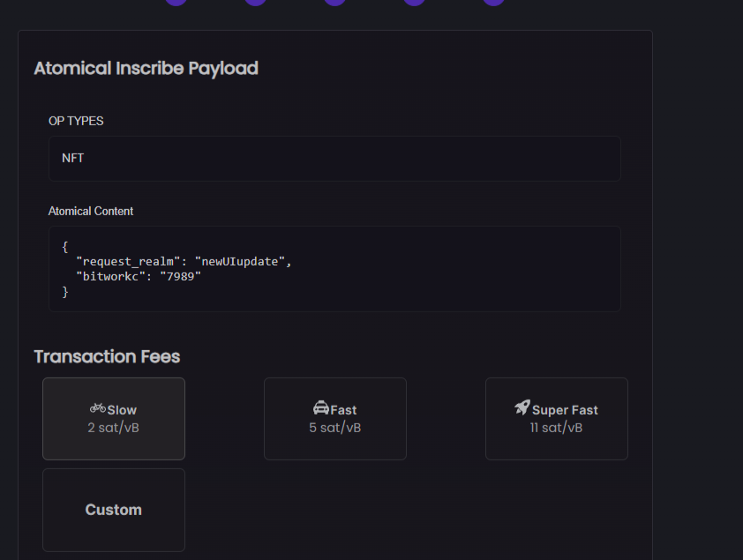Image resolution: width=743 pixels, height=560 pixels.
Task: Click the taxi icon on Fast
Action: [321, 407]
